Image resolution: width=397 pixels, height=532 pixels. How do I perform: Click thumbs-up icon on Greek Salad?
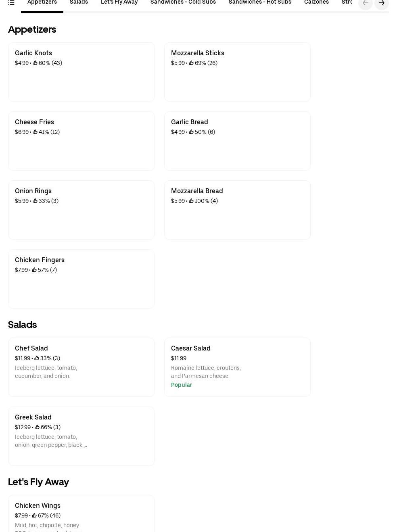click(37, 427)
